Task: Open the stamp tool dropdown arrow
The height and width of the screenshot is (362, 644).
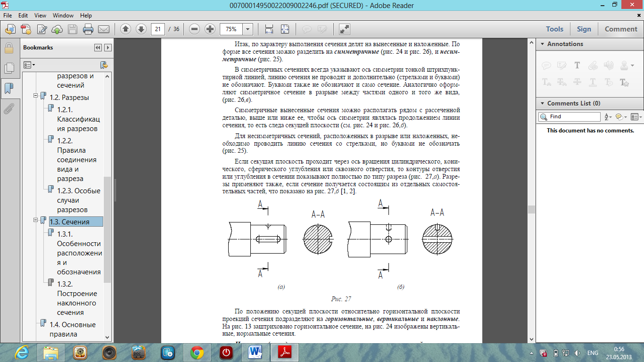Action: [x=631, y=66]
